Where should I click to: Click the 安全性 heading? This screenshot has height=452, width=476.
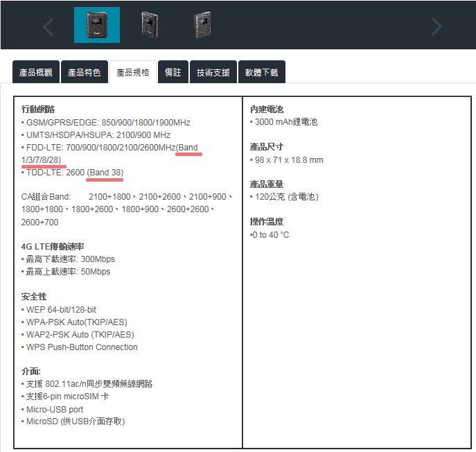click(34, 297)
